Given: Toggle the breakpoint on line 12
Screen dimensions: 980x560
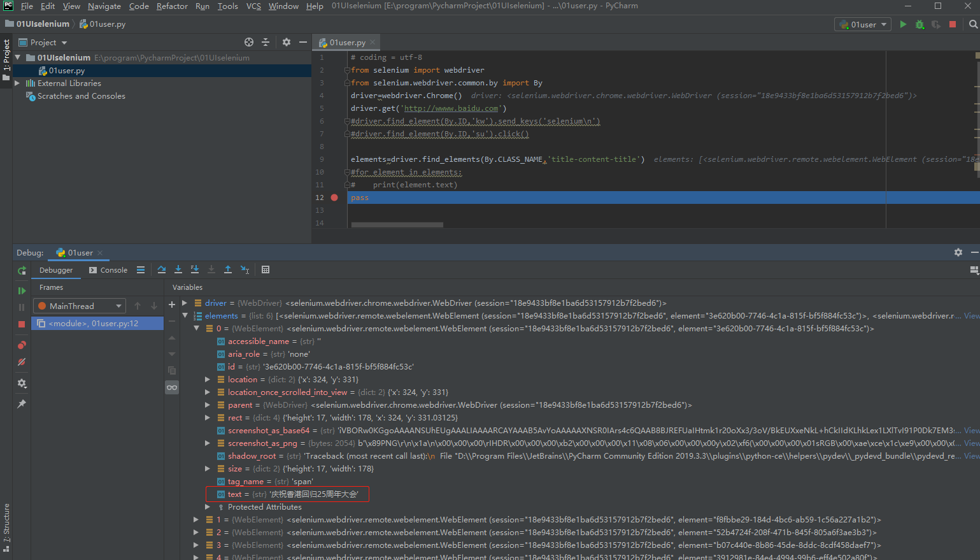Looking at the screenshot, I should 334,197.
